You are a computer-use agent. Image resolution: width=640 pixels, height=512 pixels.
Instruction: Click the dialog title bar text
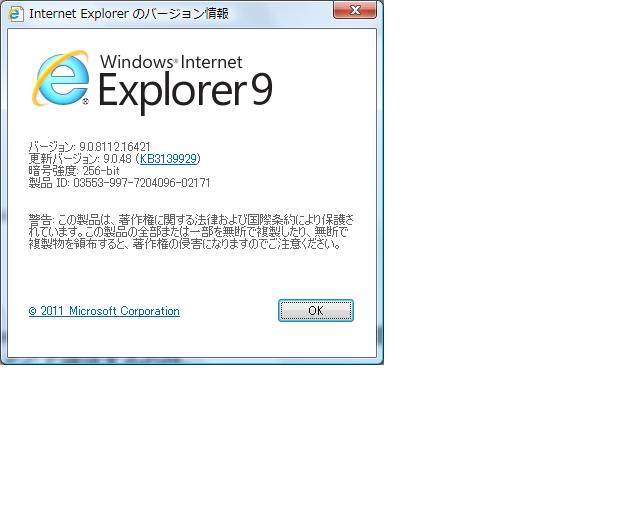pos(128,14)
